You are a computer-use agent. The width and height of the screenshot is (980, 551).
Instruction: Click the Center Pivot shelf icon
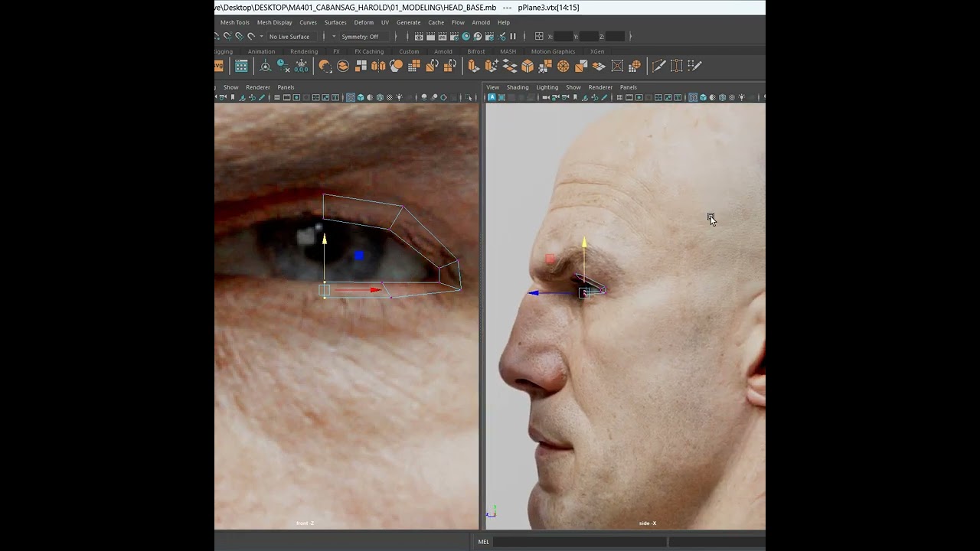[266, 66]
